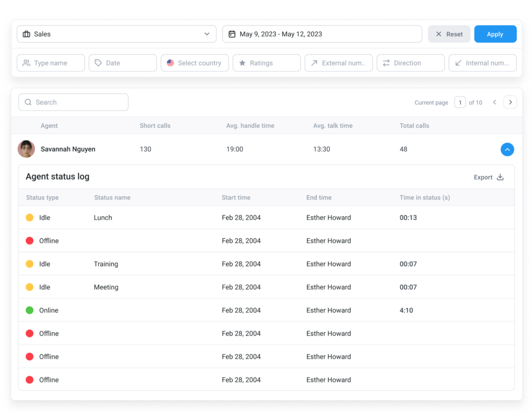Sort by Avg. talk time column
Viewport: 532px width, 420px height.
[x=333, y=126]
